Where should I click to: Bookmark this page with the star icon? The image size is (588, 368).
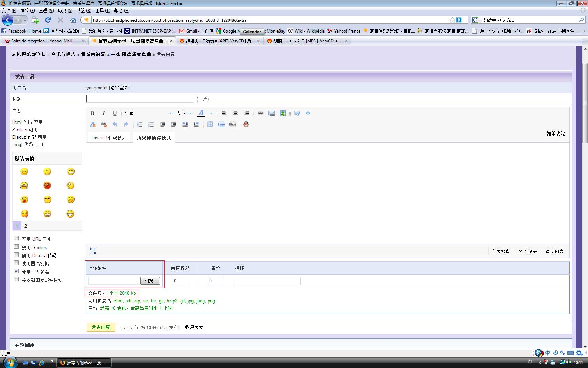click(452, 20)
